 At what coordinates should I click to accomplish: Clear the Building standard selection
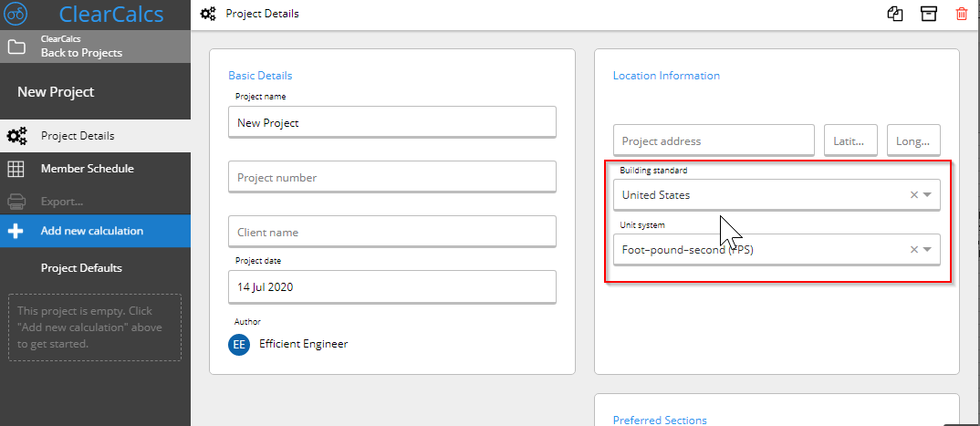[913, 195]
